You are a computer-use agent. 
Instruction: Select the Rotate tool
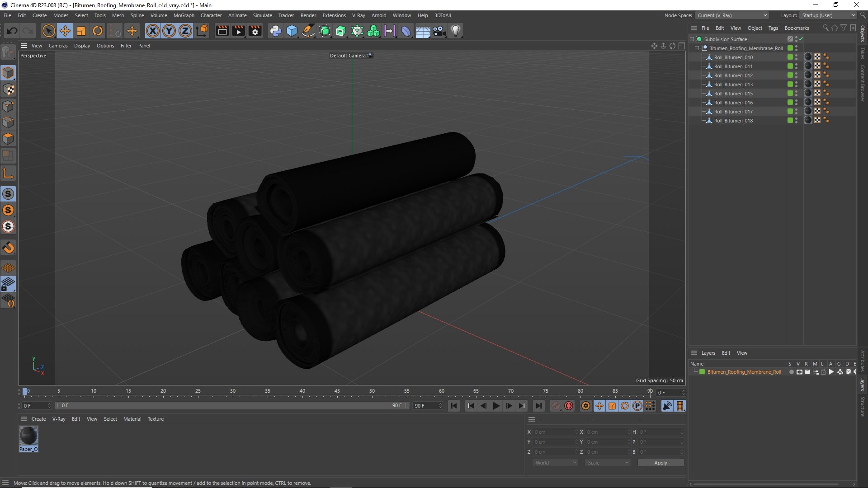pos(98,31)
